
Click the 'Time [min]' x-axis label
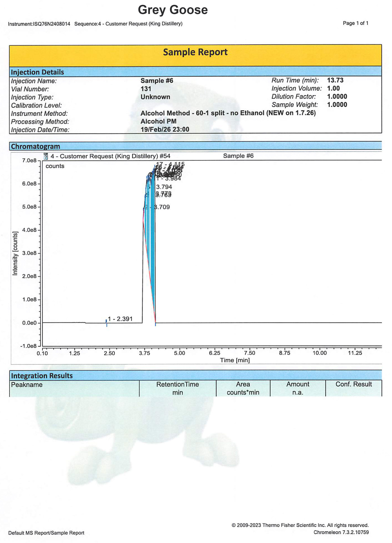[x=235, y=360]
